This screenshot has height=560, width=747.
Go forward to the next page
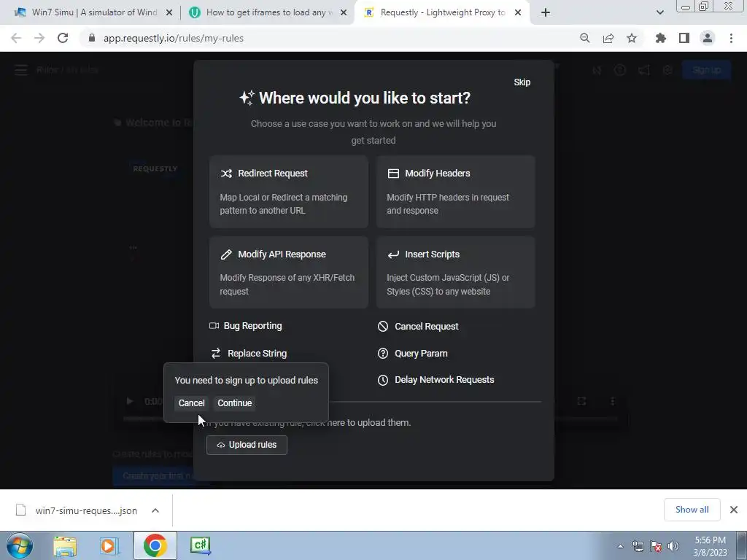pos(39,38)
